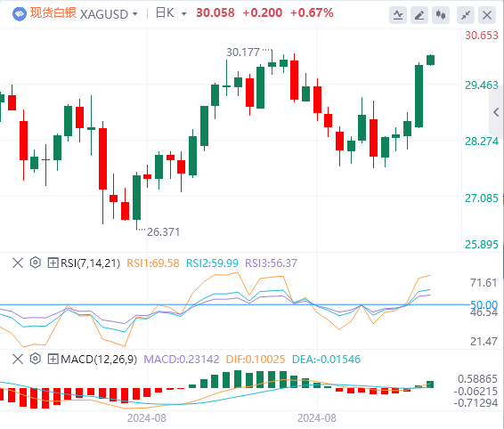Click the RSI1:69.58 value
Image resolution: width=504 pixels, height=429 pixels.
(x=153, y=263)
